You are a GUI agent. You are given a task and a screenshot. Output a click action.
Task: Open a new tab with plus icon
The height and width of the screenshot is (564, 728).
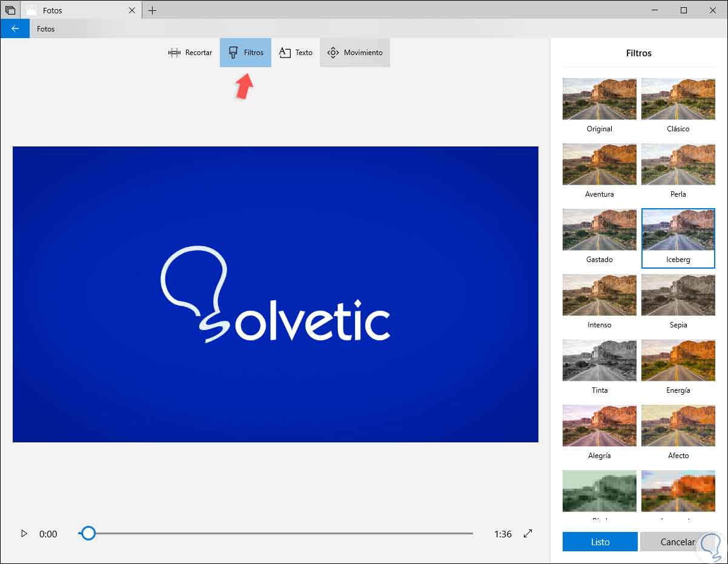pos(152,10)
